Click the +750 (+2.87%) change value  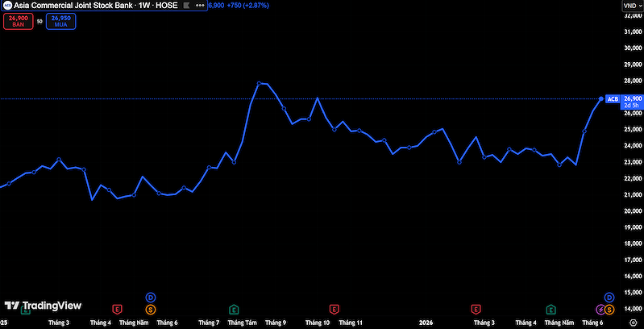point(250,6)
